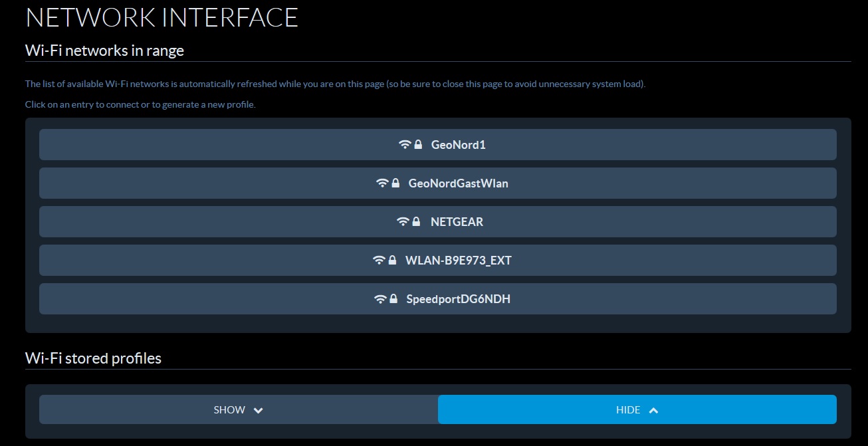Screen dimensions: 868x446
Task: Click the Wi-Fi signal icon beside GeoNord1
Action: [405, 144]
